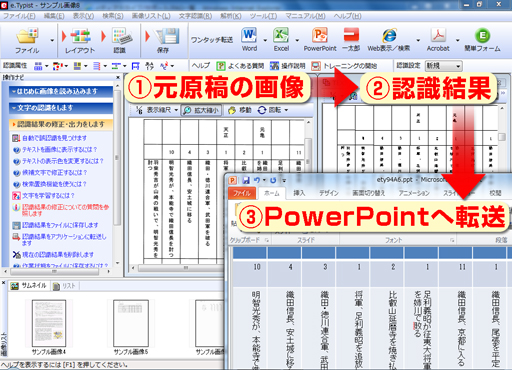Switch to the サムネイル tab

click(x=29, y=286)
